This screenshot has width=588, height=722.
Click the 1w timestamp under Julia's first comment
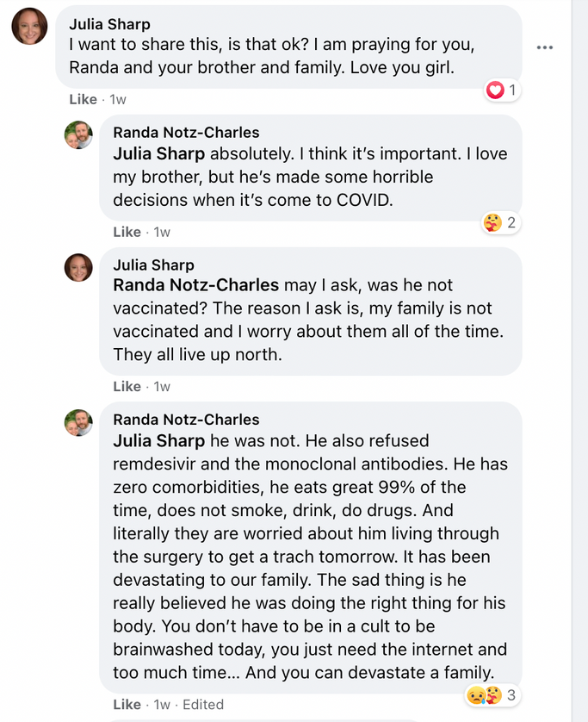pos(117,99)
